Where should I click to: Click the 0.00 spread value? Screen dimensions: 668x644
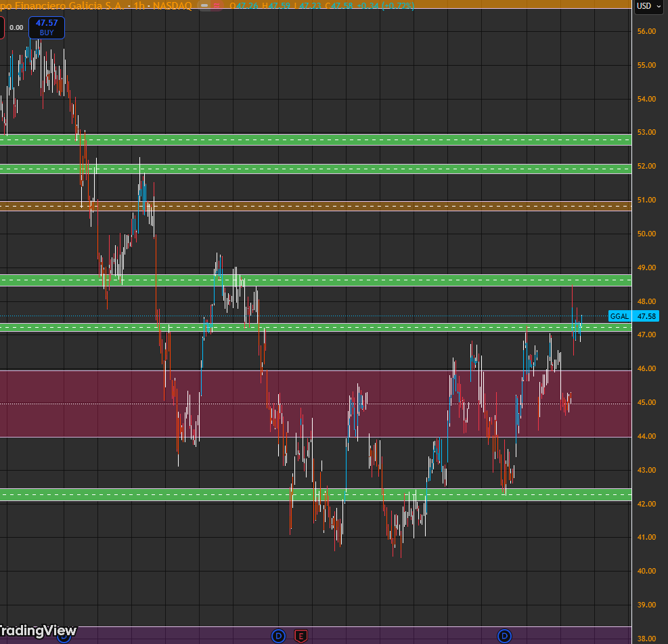(16, 28)
